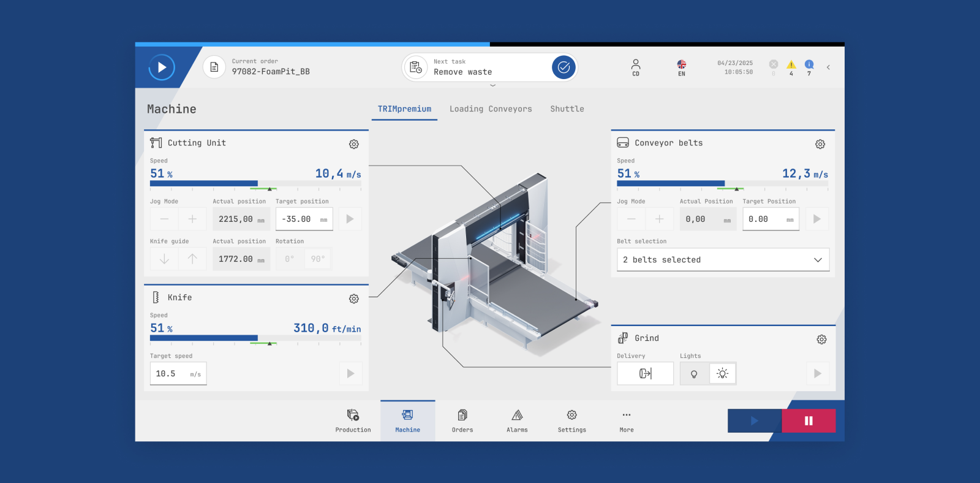Screen dimensions: 980x483
Task: Turn lights off with dim bulb toggle
Action: (694, 373)
